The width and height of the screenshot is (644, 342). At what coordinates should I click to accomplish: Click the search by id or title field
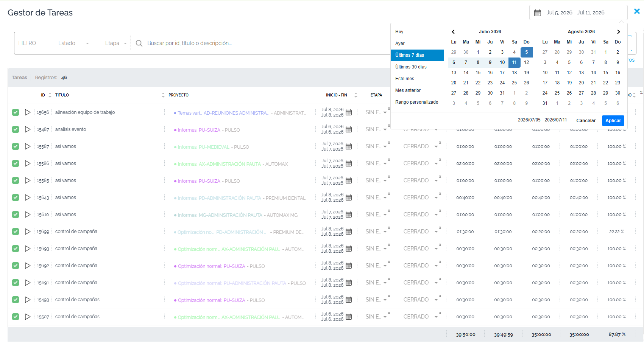pos(265,43)
